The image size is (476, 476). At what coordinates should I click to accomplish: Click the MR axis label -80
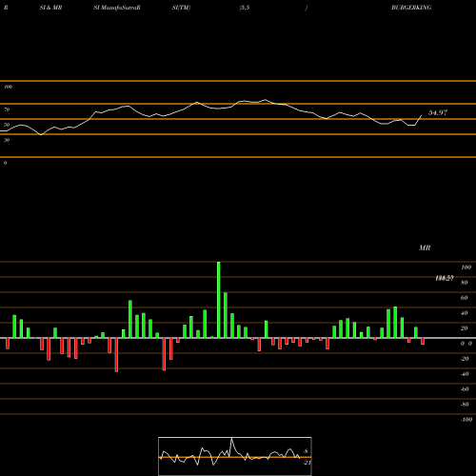(x=465, y=405)
